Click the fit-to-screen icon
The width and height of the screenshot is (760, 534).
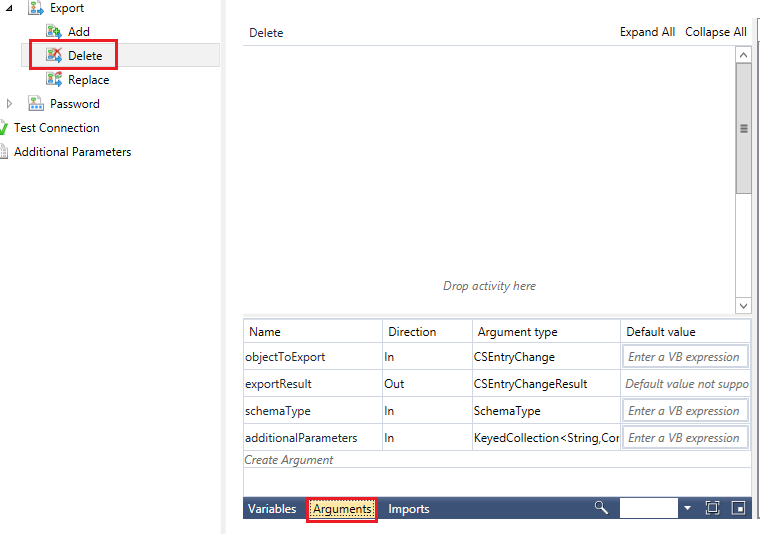pos(712,508)
